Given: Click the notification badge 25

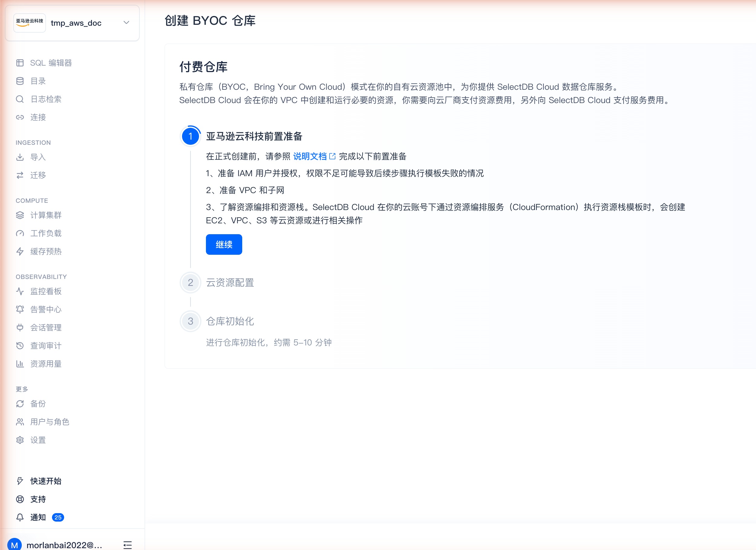Looking at the screenshot, I should [x=58, y=517].
